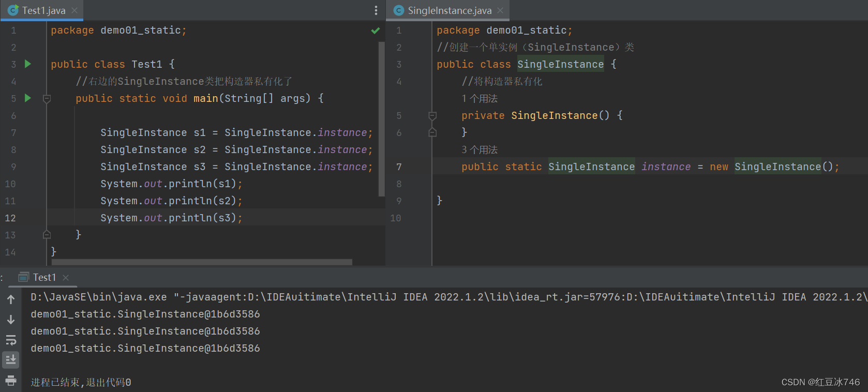Screen dimensions: 868x392
Task: Click 'private SingleInstance()' constructor text
Action: point(536,115)
